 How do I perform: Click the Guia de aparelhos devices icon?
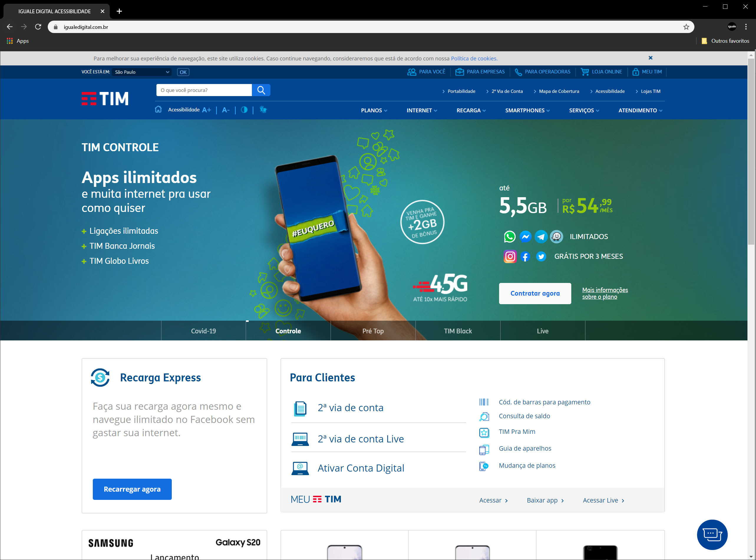click(484, 449)
